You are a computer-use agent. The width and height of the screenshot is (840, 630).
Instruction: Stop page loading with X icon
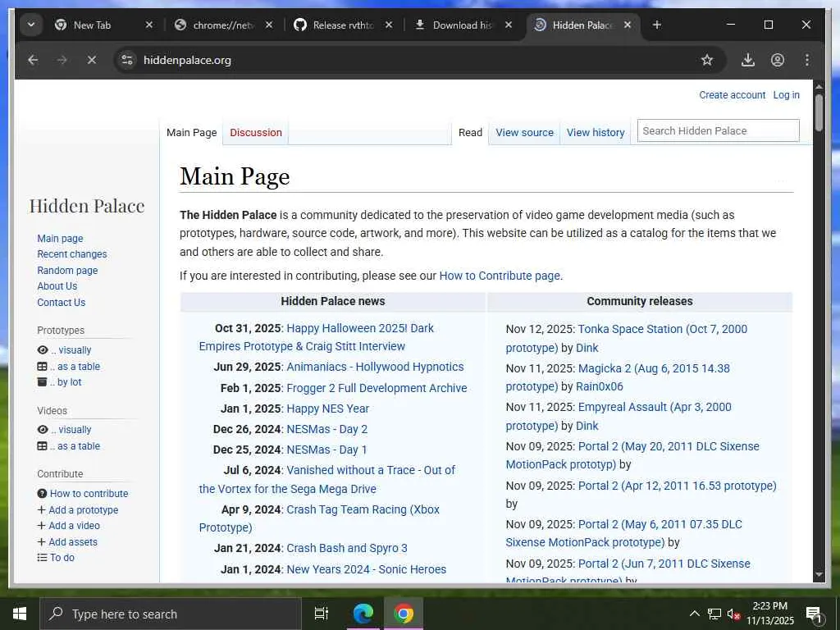[92, 60]
